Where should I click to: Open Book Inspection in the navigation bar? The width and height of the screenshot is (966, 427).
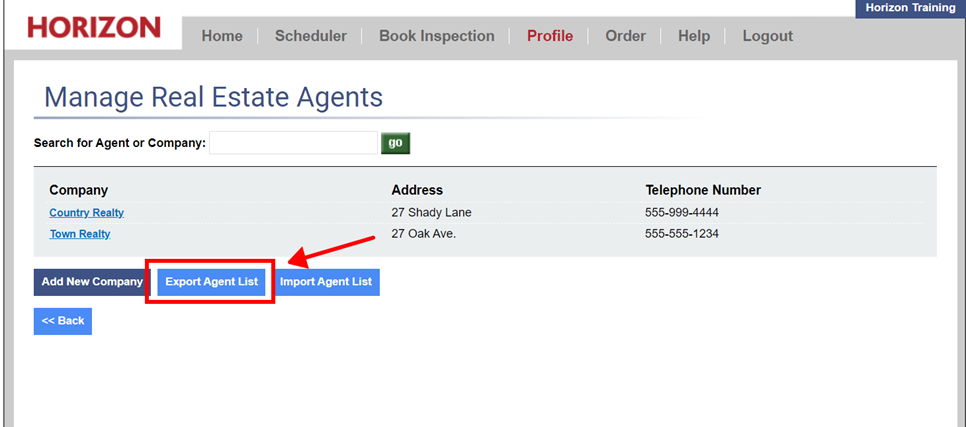tap(437, 36)
